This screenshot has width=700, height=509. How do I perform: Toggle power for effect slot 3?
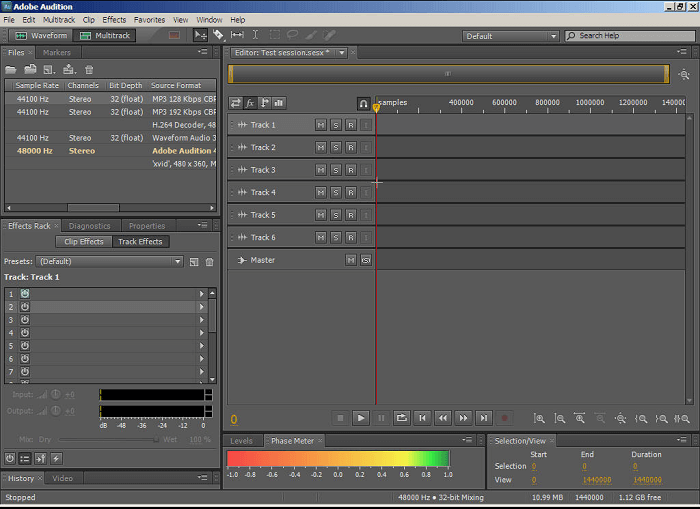click(25, 320)
